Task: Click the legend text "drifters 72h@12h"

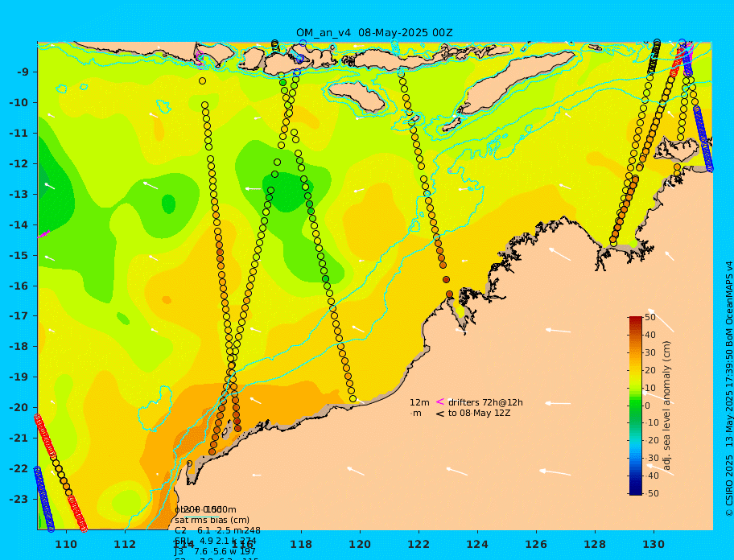Action: [485, 402]
